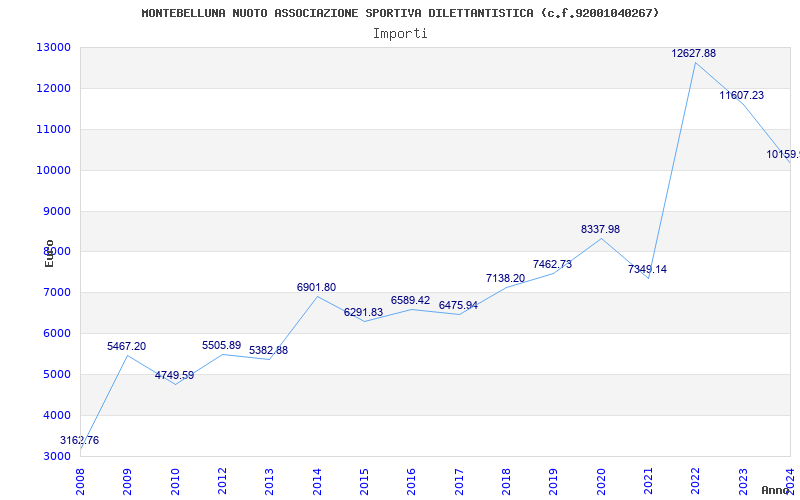This screenshot has width=800, height=500.
Task: Select the 3162.76 data point label
Action: point(80,440)
